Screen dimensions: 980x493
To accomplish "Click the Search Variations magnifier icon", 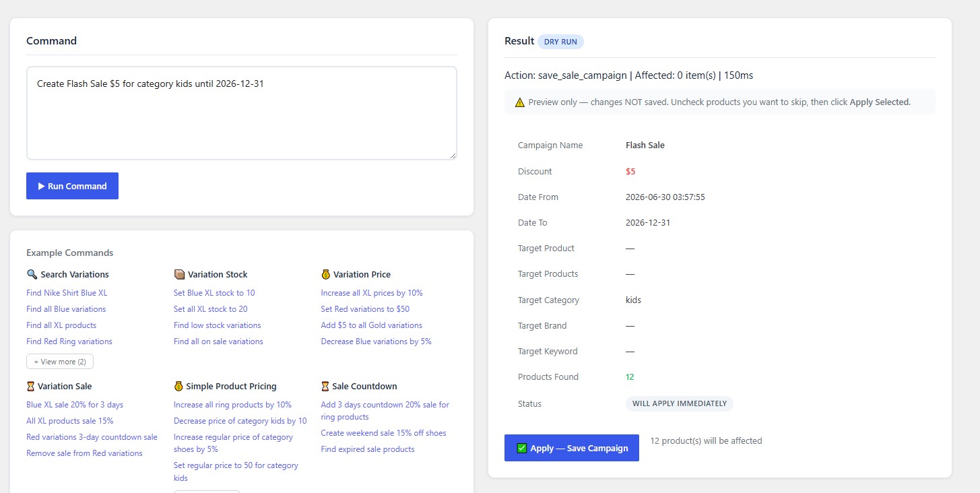I will point(32,274).
